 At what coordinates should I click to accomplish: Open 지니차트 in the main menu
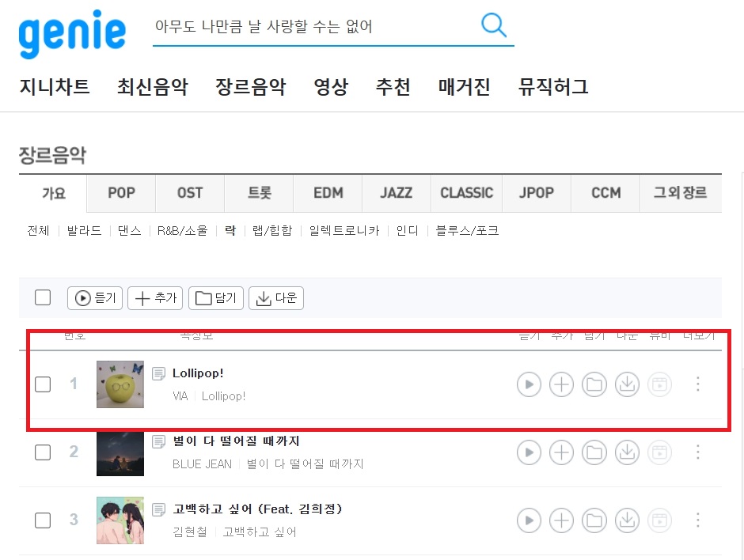point(55,87)
